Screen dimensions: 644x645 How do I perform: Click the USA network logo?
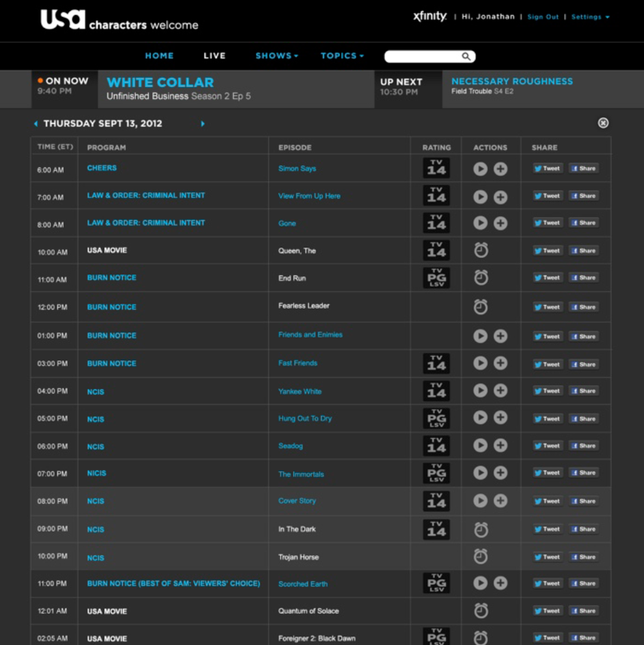click(x=63, y=19)
